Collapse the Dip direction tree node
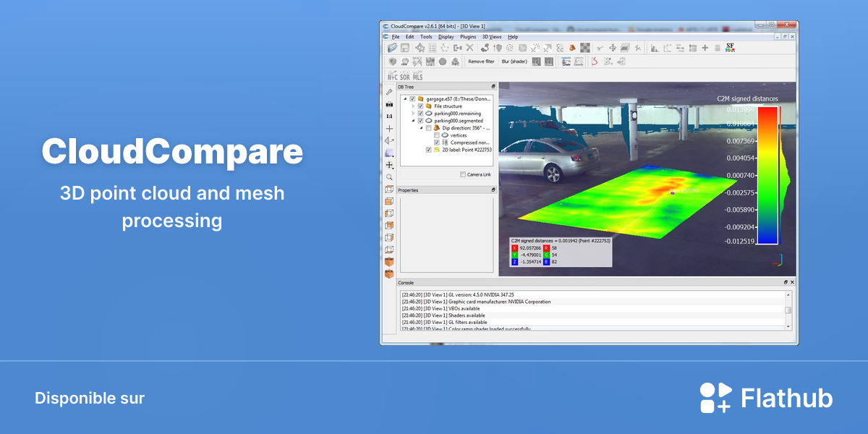Viewport: 868px width, 434px height. pos(421,128)
